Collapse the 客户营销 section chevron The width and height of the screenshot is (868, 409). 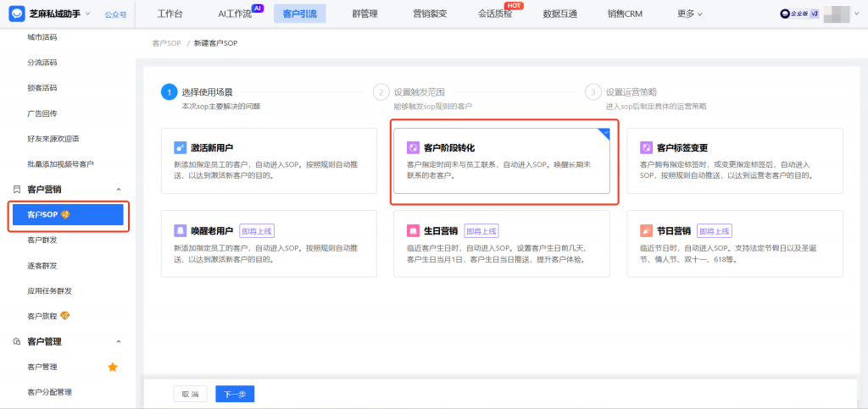point(118,190)
